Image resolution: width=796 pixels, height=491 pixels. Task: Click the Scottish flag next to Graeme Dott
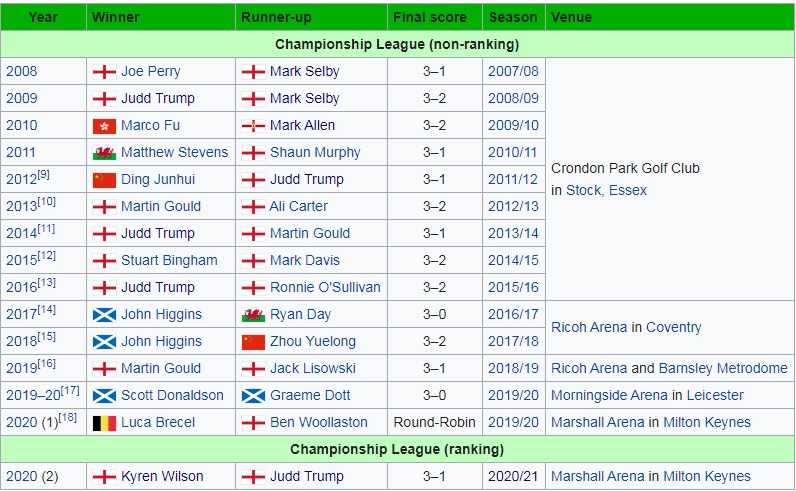point(253,396)
